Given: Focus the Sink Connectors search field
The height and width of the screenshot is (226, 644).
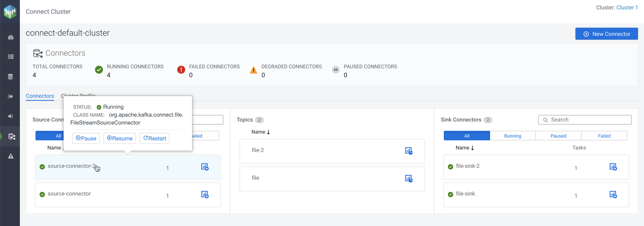Looking at the screenshot, I should tap(585, 120).
